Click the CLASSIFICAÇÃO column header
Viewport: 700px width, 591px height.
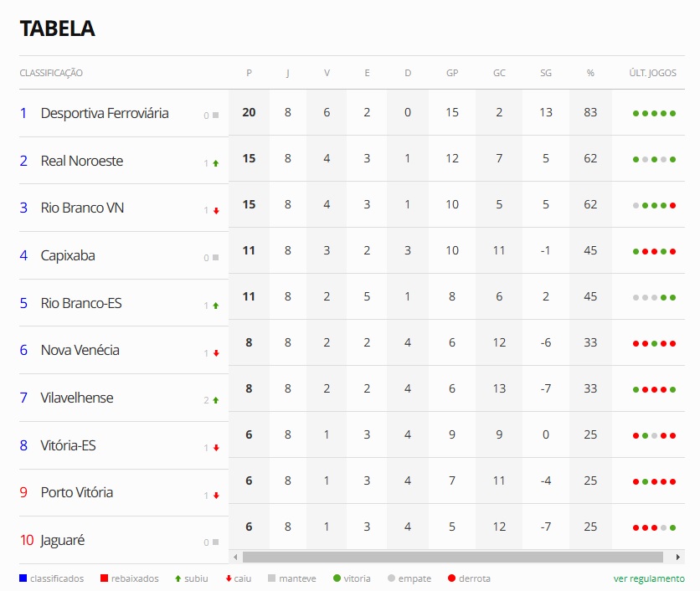[51, 73]
